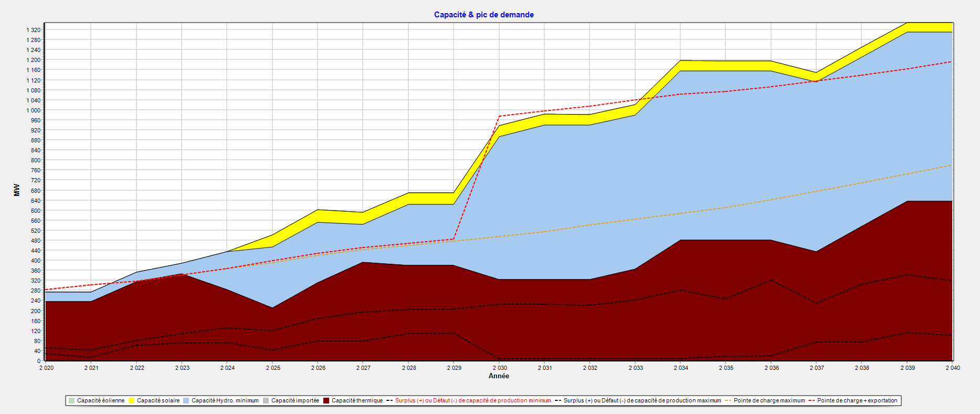Click the 'Capacité solaire' legend label
Viewport: 980px width, 414px height.
pos(158,401)
